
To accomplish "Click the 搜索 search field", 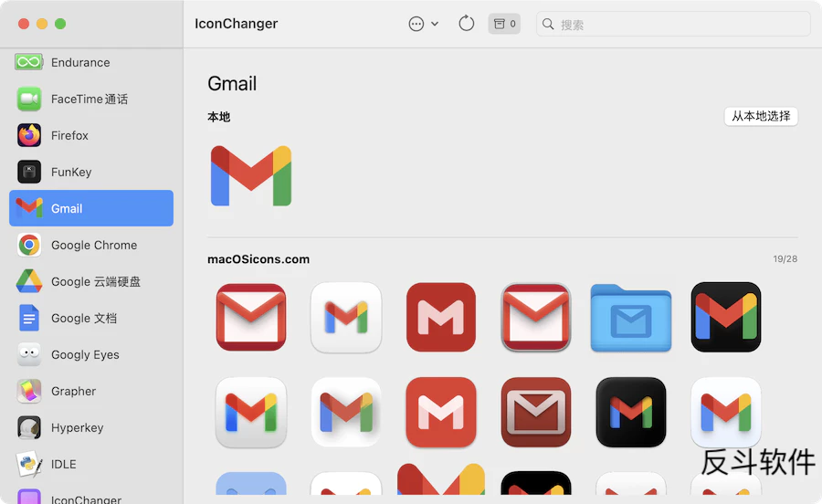I will [673, 24].
